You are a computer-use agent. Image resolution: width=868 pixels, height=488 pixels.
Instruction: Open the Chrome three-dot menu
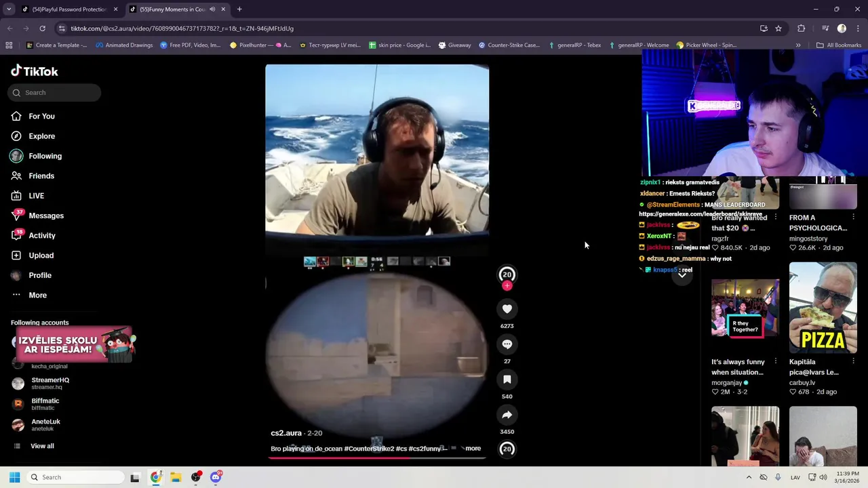[856, 28]
